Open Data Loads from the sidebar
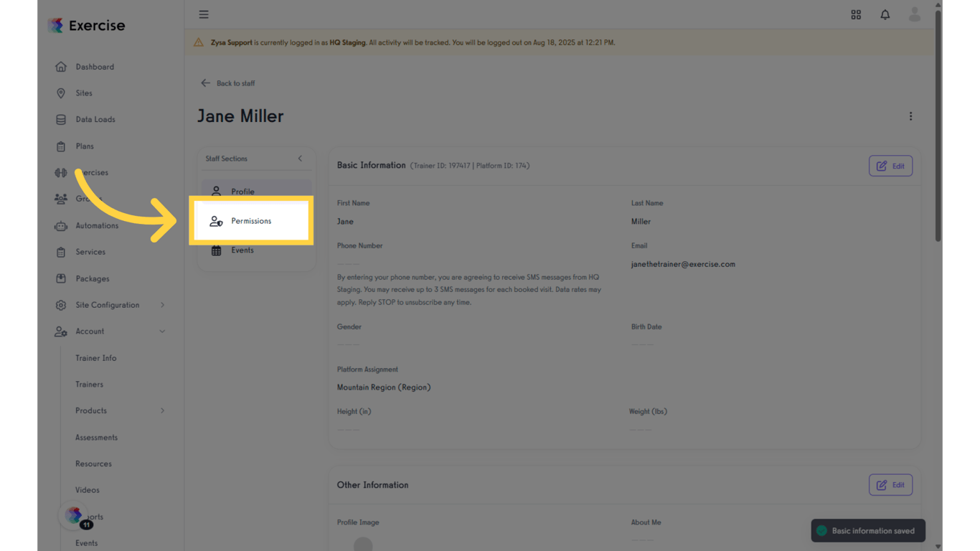 pyautogui.click(x=96, y=119)
